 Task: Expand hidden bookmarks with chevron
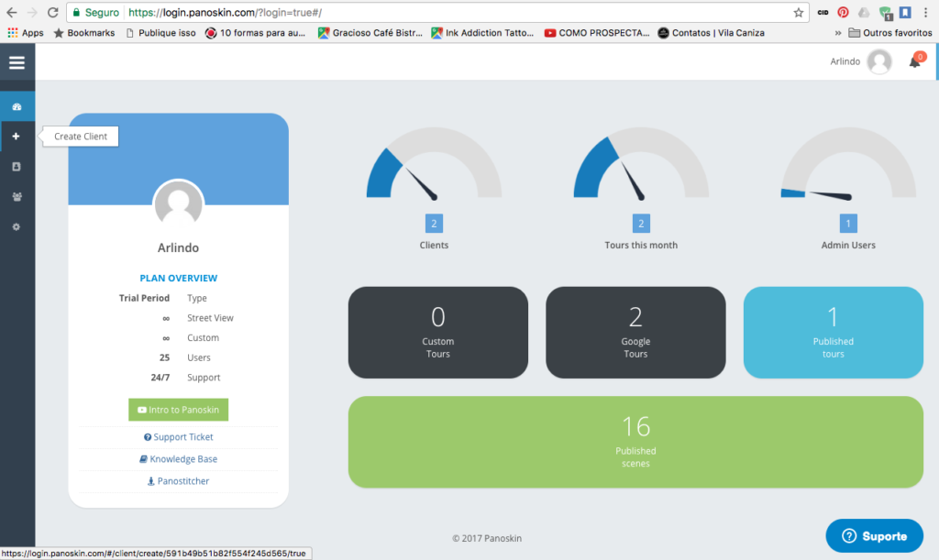pos(837,33)
